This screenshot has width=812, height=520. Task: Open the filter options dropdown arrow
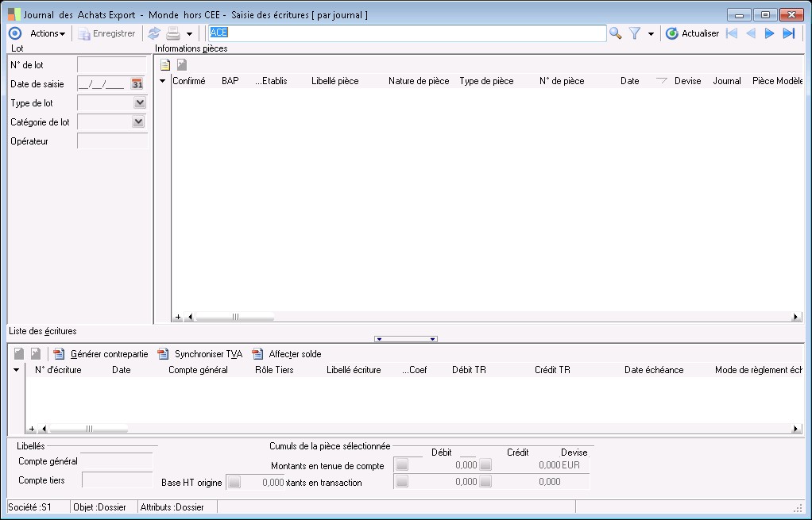[x=651, y=34]
